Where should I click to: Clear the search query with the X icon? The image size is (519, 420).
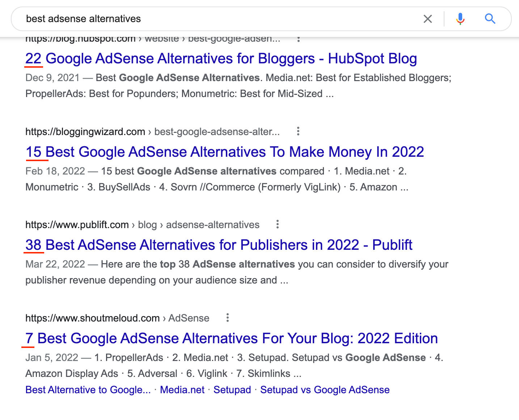pyautogui.click(x=428, y=19)
